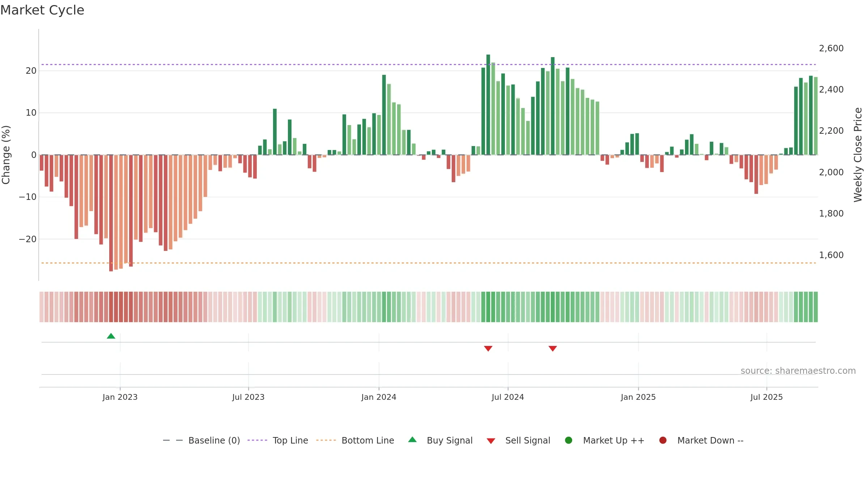Viewport: 868px width, 488px height.
Task: Click the Jul 2025 axis label
Action: (767, 397)
